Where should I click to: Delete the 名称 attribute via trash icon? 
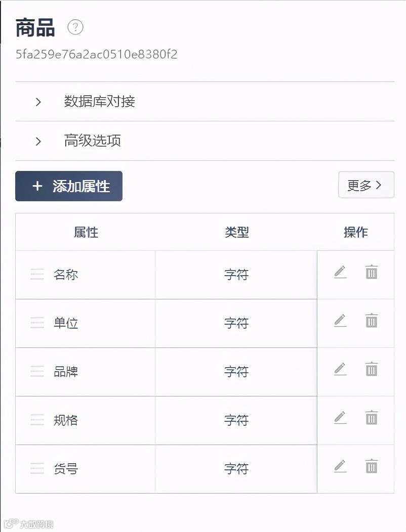pos(372,272)
